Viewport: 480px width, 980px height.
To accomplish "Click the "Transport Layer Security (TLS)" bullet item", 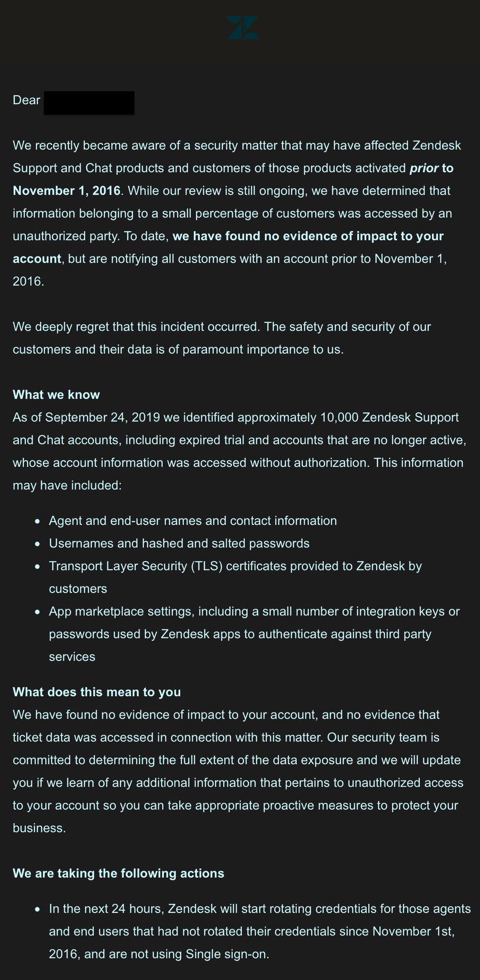I will 235,566.
